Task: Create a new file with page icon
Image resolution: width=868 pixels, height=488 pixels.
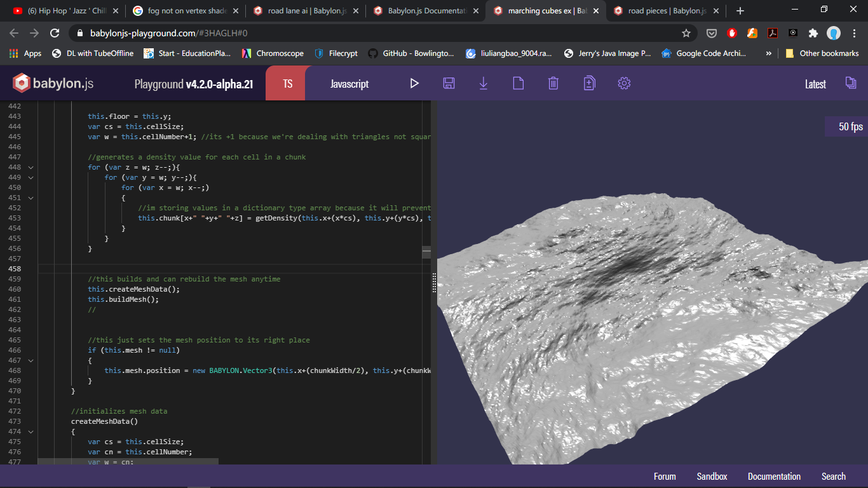Action: pos(518,83)
